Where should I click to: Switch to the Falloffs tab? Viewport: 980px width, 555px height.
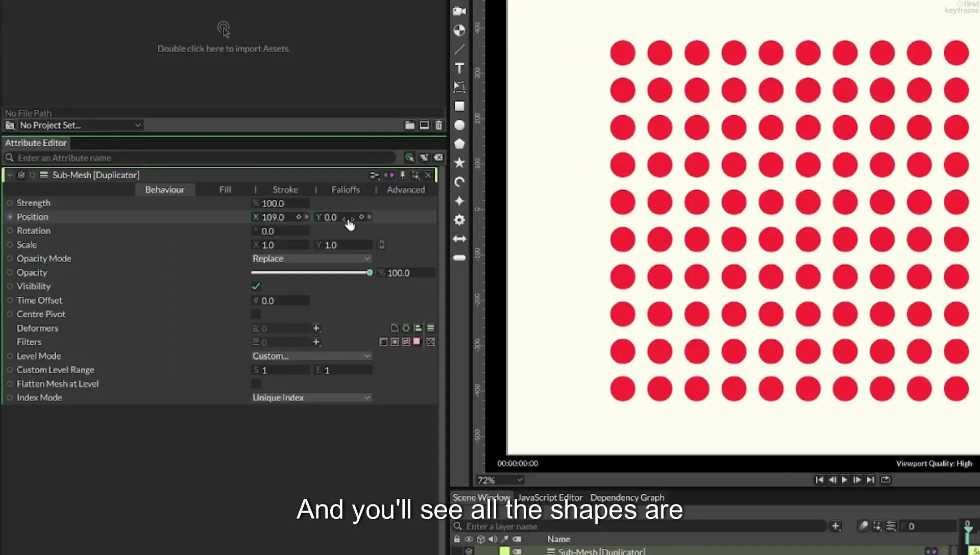coord(346,190)
